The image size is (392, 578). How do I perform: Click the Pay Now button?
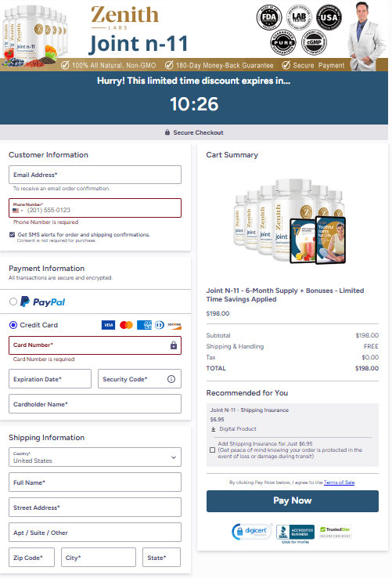click(x=293, y=501)
